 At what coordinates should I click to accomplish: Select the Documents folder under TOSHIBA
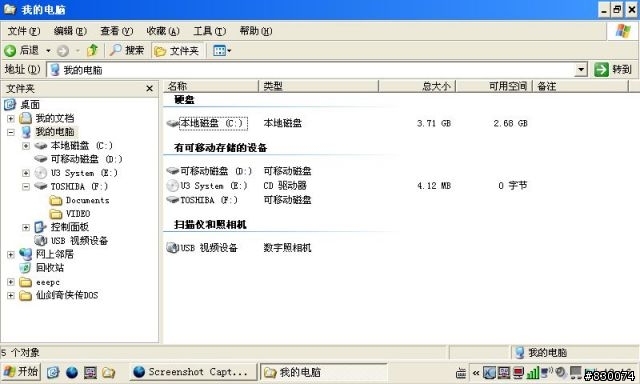pos(88,200)
